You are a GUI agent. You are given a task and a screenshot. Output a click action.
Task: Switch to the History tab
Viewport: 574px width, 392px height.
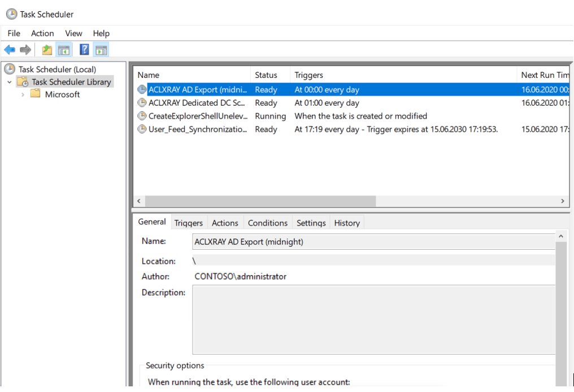click(346, 223)
